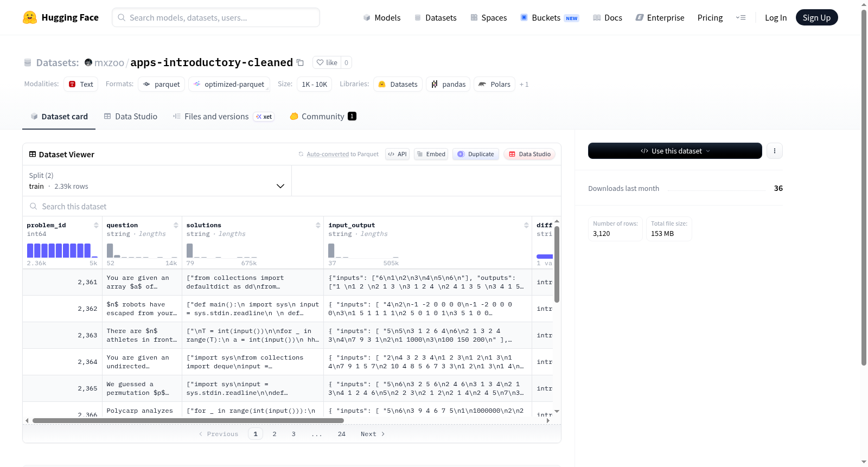
Task: Click the Polars library tag
Action: [495, 84]
